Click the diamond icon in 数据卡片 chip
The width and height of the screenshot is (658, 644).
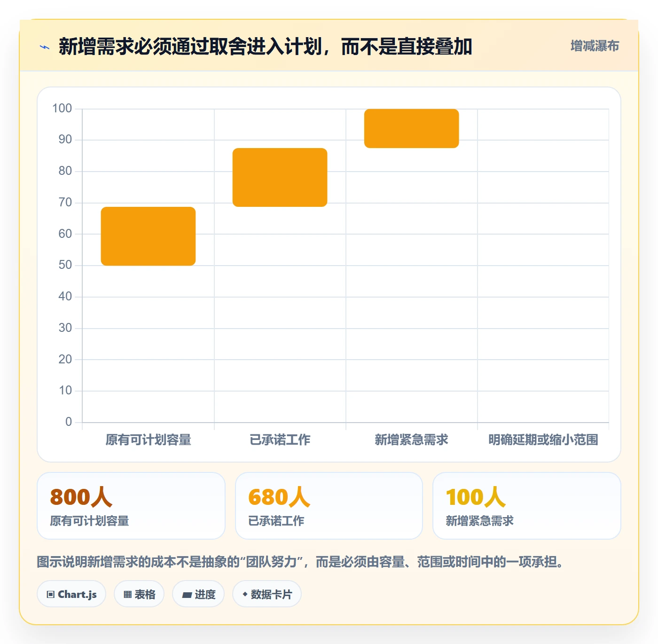pos(245,594)
